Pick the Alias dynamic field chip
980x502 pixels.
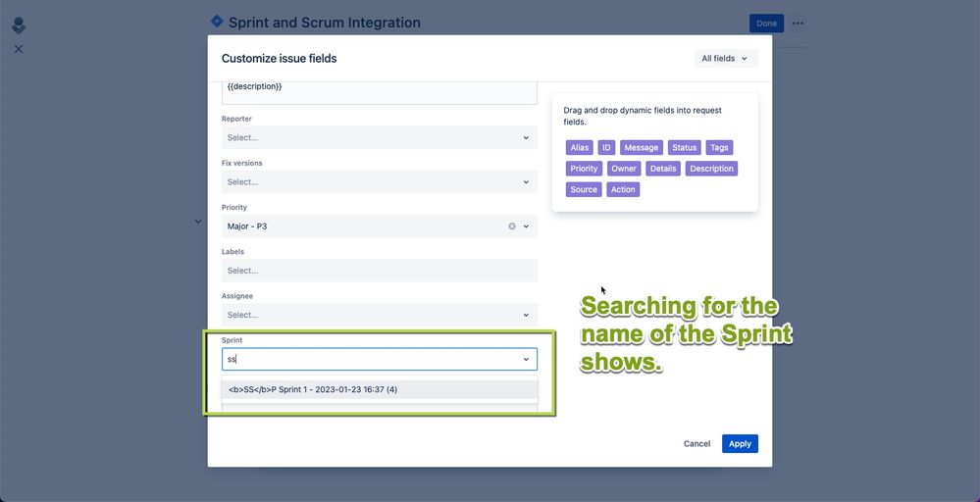tap(580, 147)
